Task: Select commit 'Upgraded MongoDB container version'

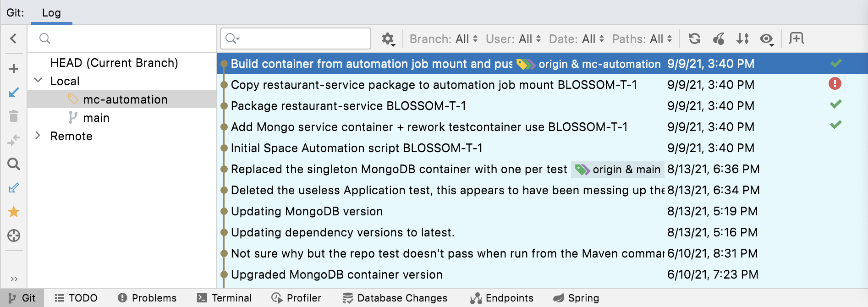Action: coord(543,274)
